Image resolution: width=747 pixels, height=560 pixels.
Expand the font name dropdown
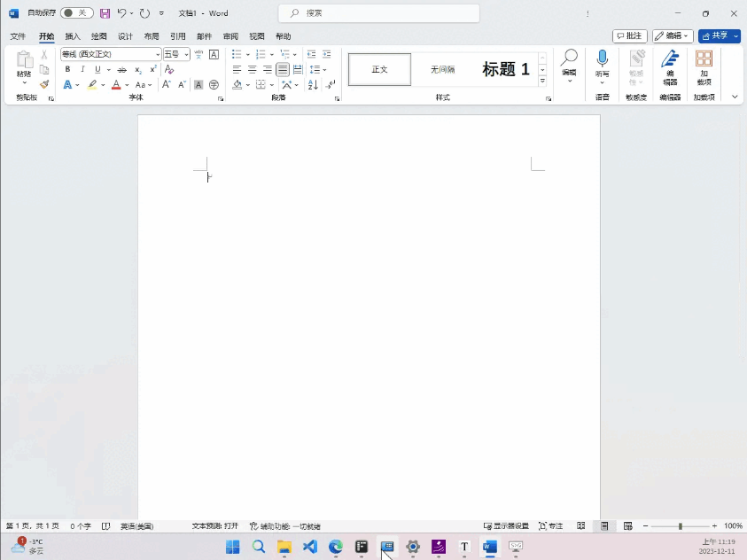coord(158,55)
